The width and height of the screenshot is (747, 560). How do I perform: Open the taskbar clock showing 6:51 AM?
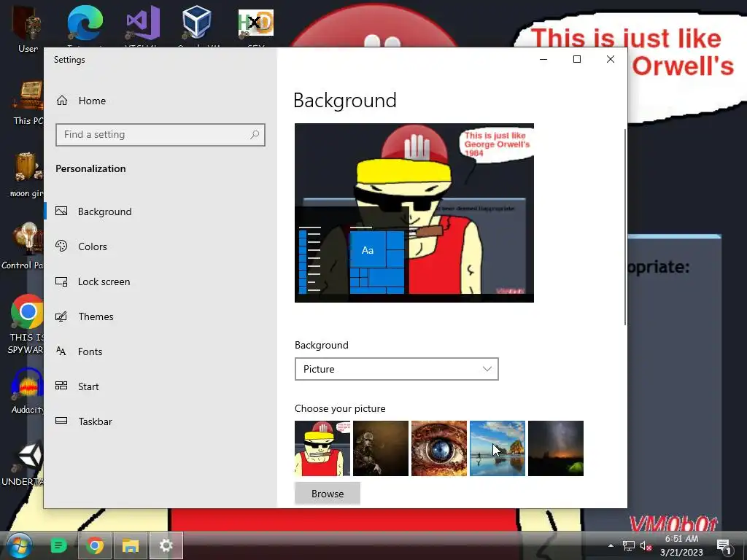(682, 545)
